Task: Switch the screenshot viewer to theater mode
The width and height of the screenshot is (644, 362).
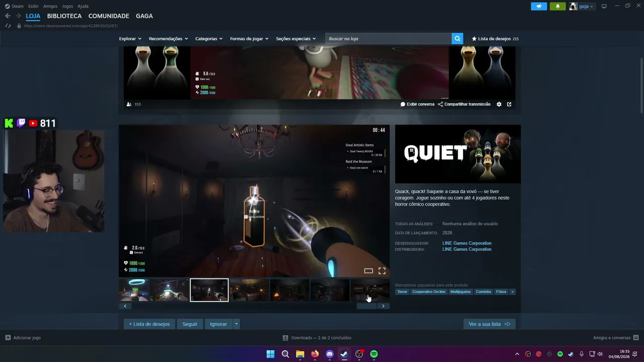Action: tap(369, 271)
